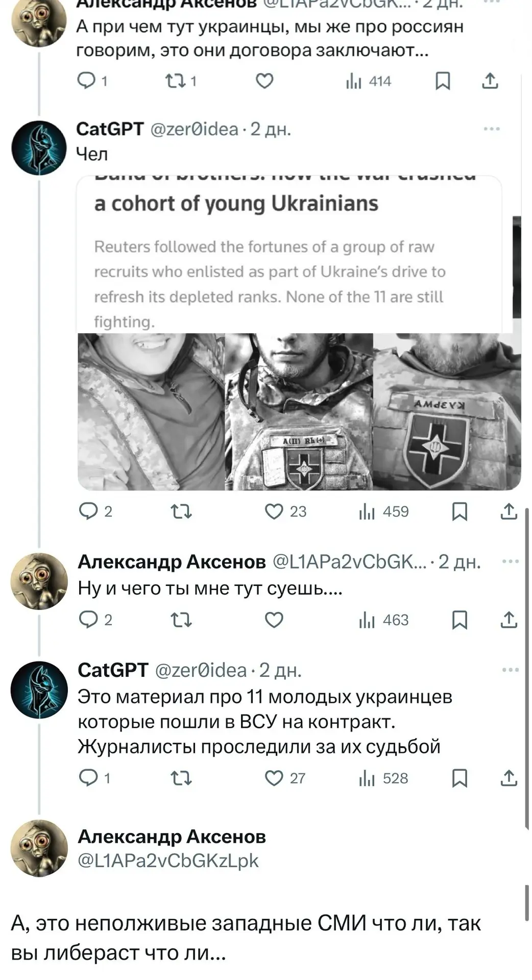Open the soldier photos image in tweet
This screenshot has height=980, width=532.
pos(299,411)
